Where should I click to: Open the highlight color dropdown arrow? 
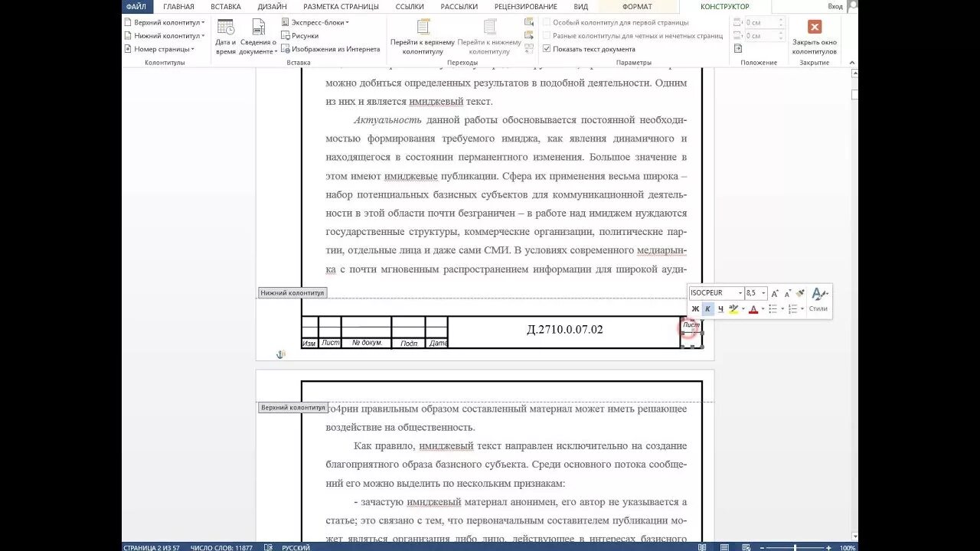pyautogui.click(x=743, y=309)
